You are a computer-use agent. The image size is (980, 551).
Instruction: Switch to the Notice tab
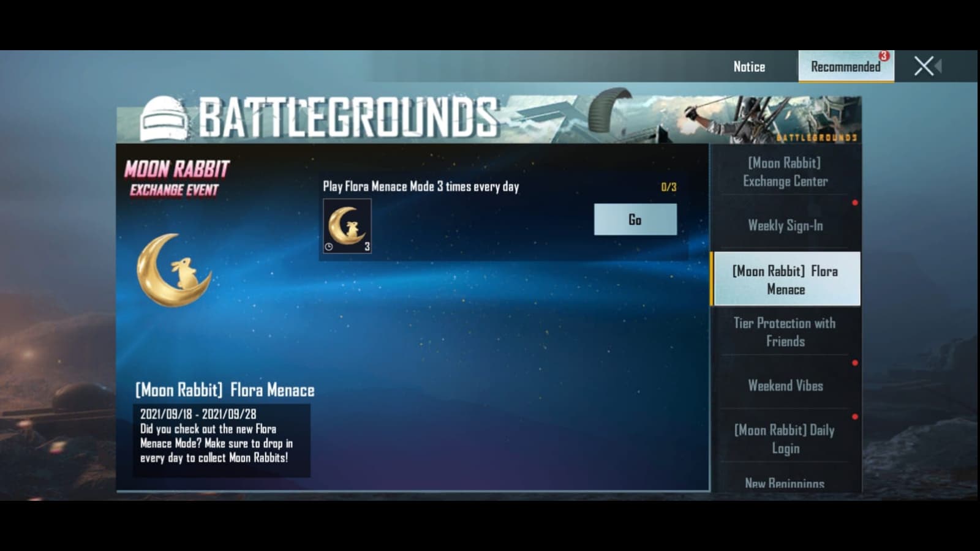pos(749,67)
